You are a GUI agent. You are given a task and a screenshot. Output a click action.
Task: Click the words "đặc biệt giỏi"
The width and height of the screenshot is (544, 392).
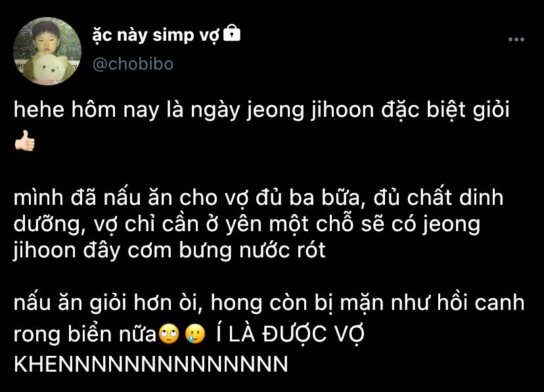tap(445, 110)
